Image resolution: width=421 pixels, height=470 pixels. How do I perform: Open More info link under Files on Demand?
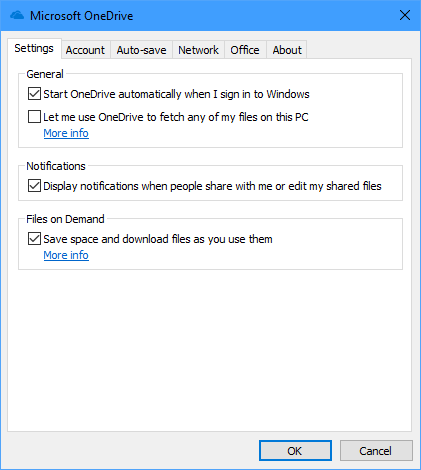[66, 255]
